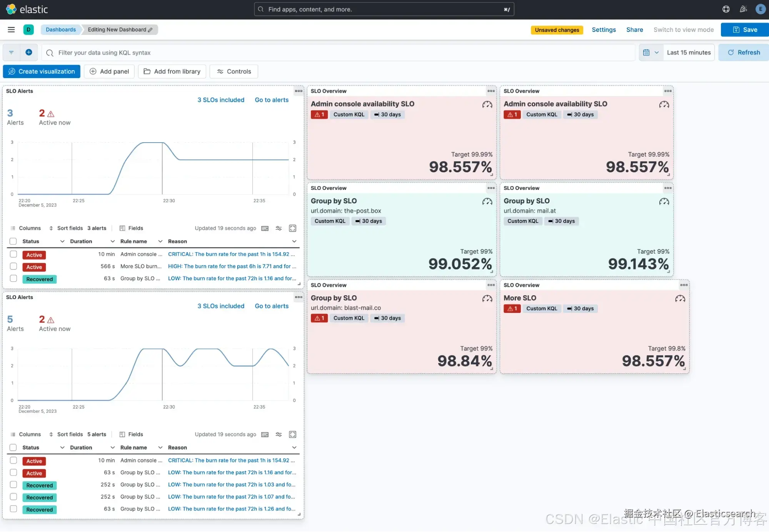This screenshot has width=769, height=532.
Task: Click the newsfeed icon in the top bar
Action: point(743,9)
